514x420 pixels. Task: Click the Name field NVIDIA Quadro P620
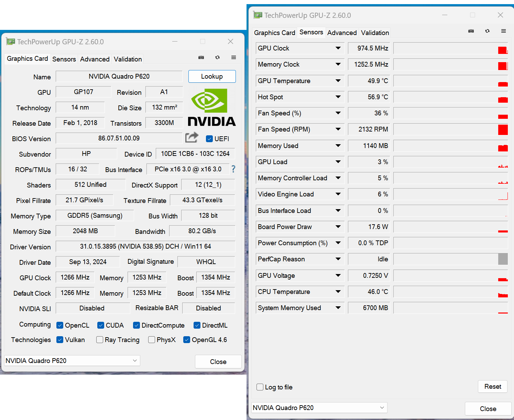119,76
